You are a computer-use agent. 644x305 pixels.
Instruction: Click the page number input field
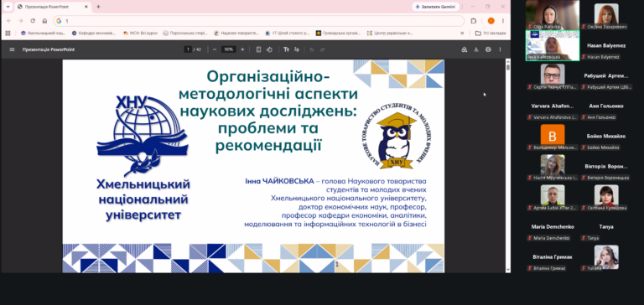point(188,49)
